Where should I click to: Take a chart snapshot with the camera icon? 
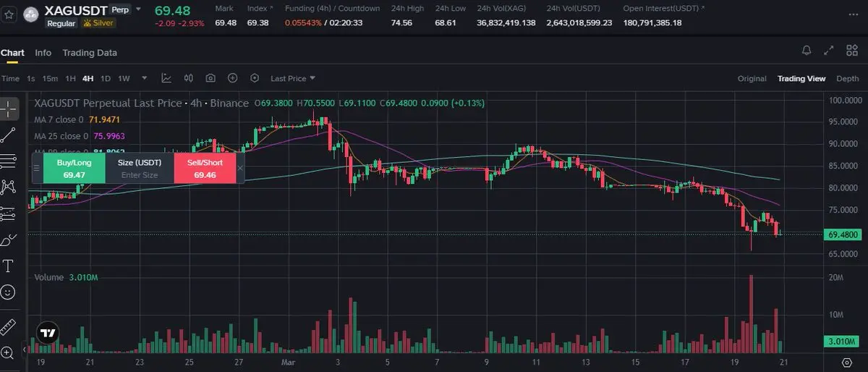click(x=210, y=78)
